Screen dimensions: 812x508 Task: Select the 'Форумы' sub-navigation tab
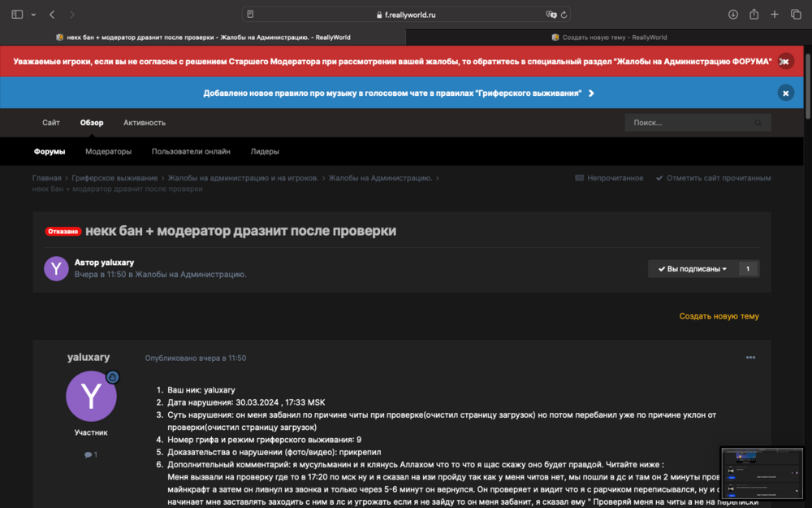[x=50, y=151]
